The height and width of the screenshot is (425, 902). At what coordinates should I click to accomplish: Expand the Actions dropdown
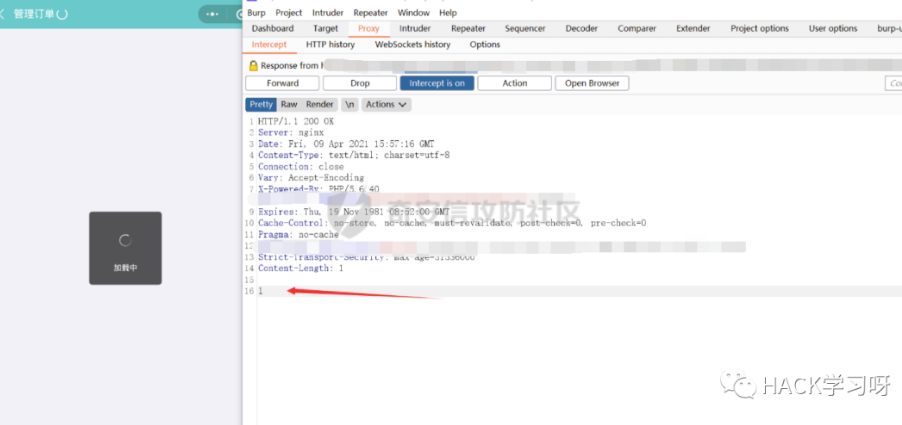click(x=387, y=104)
